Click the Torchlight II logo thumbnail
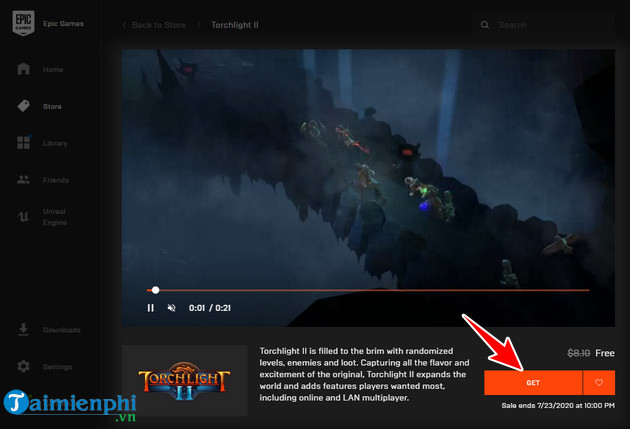 point(184,380)
